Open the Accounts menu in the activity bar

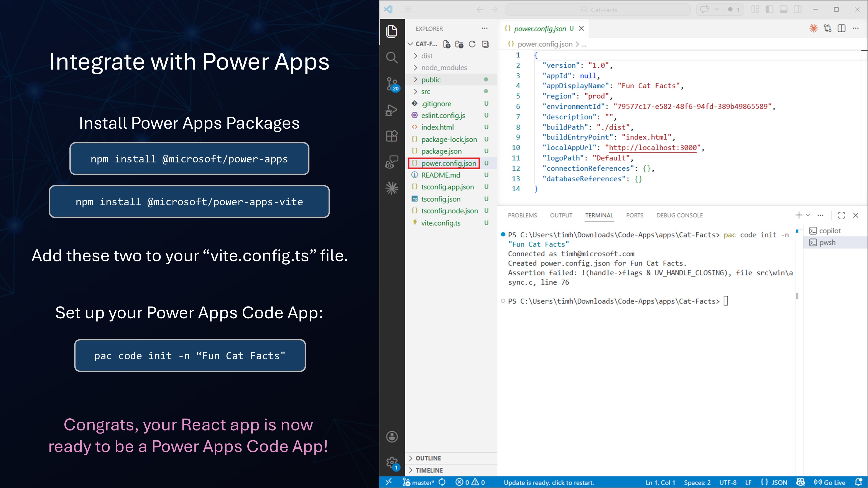pos(392,437)
